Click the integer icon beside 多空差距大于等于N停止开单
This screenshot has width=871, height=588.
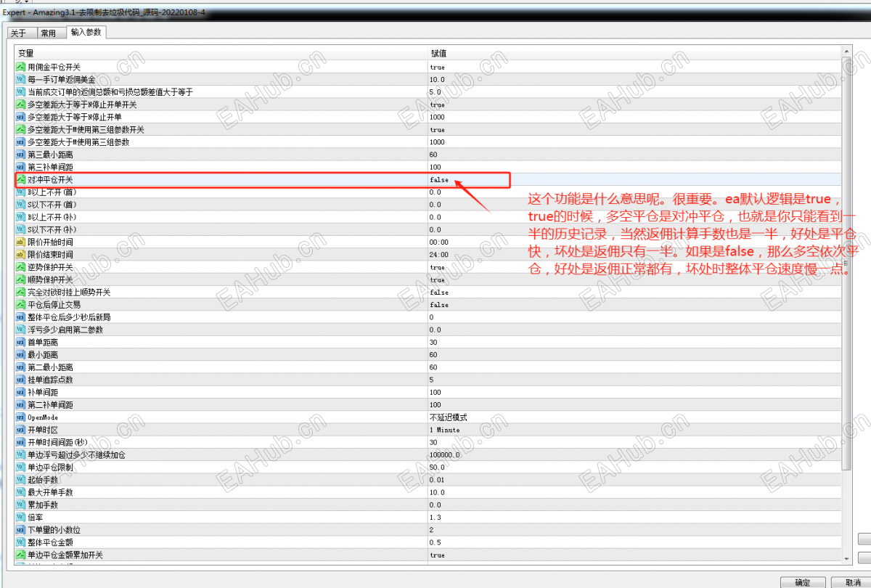21,117
